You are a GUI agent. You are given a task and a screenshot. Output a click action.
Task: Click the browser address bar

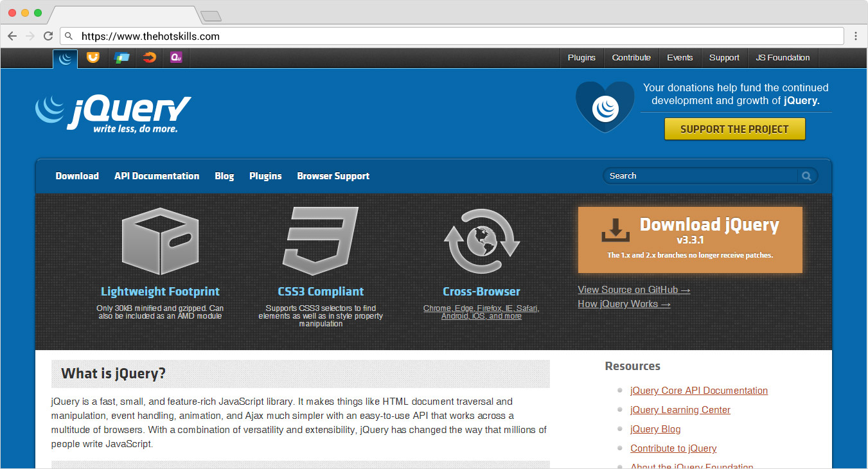(x=452, y=36)
